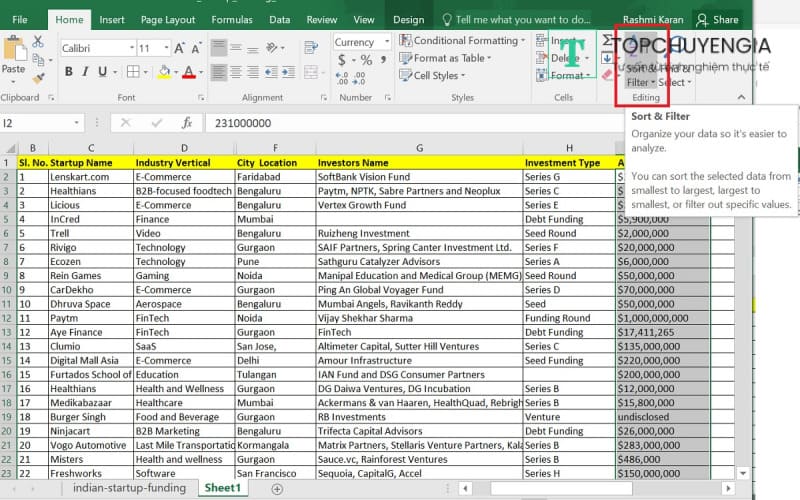Click the Insert Function fx icon
Screen dimensions: 800x500
click(x=186, y=123)
